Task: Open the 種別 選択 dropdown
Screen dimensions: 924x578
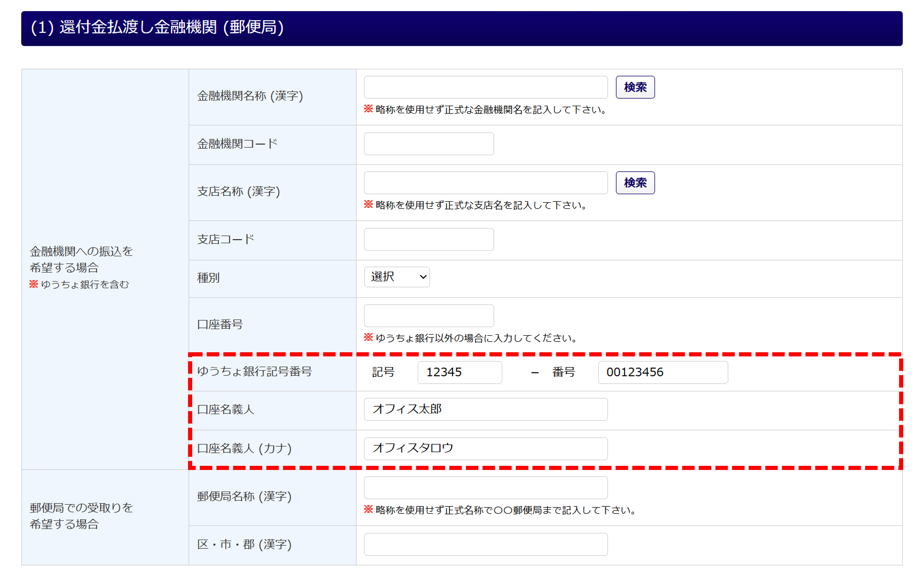Action: point(396,277)
